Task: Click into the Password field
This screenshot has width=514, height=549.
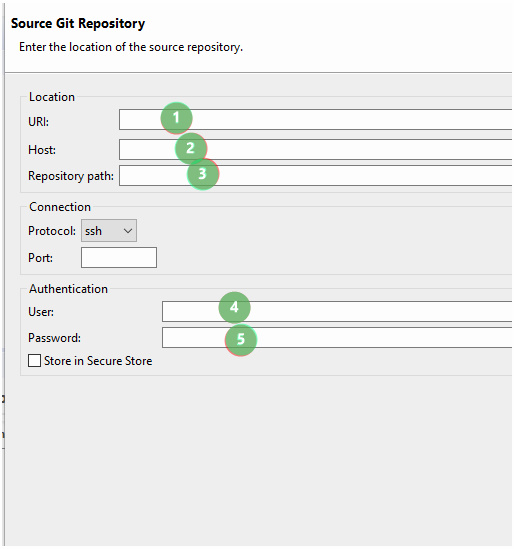Action: pos(337,338)
